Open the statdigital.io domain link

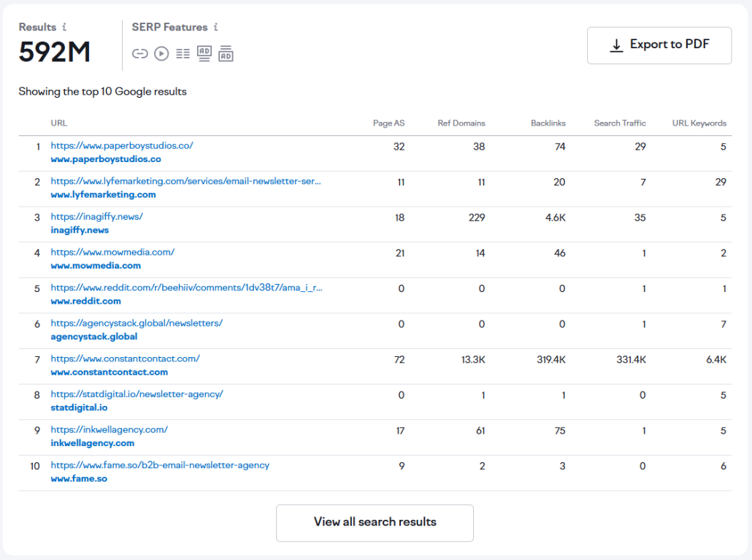(79, 407)
